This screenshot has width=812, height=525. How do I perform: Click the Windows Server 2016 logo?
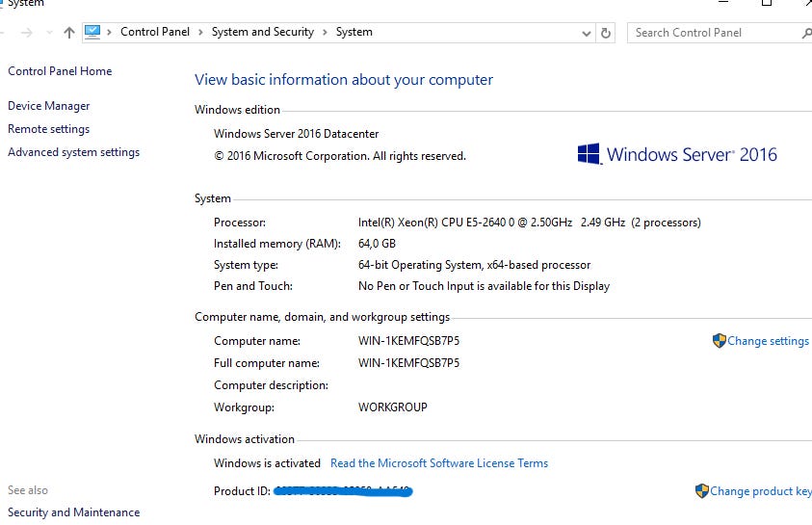(677, 154)
